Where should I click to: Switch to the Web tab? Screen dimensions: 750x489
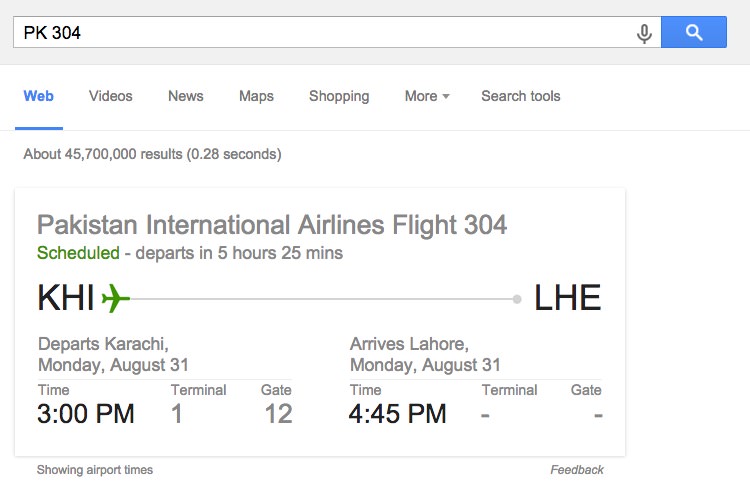point(39,96)
